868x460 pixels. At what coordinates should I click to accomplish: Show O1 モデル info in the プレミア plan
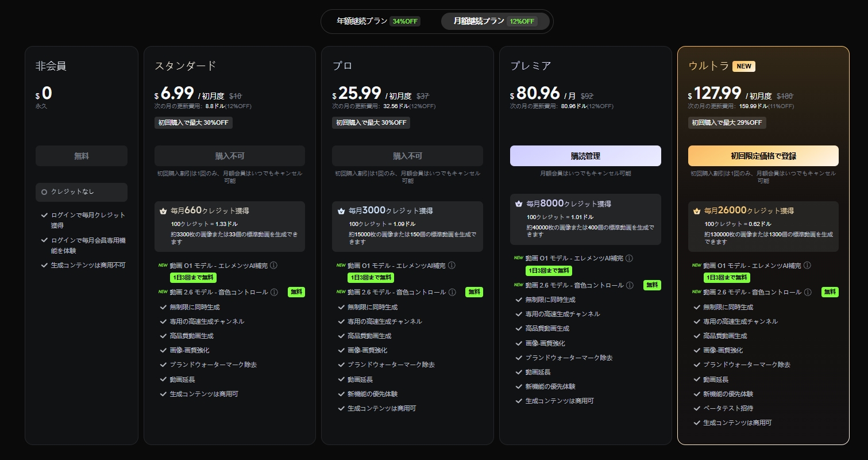[x=630, y=259]
